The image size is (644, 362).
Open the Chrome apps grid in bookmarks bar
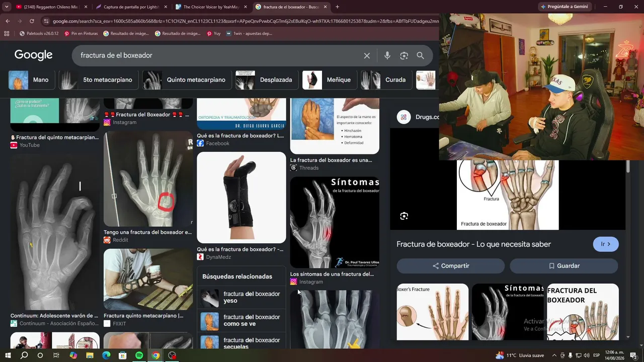pyautogui.click(x=7, y=34)
